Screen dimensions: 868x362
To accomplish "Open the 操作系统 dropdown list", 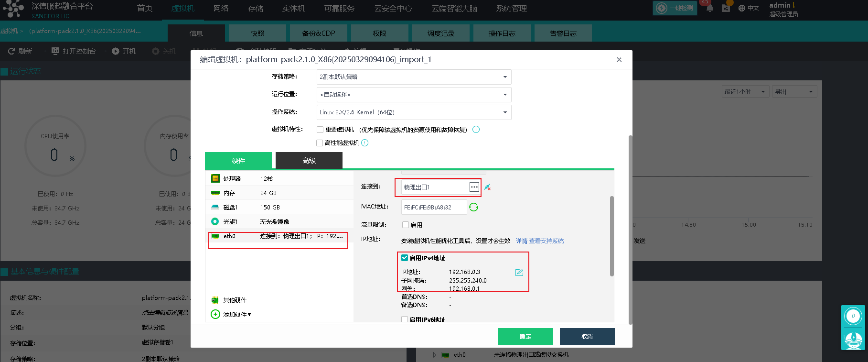I will [414, 112].
